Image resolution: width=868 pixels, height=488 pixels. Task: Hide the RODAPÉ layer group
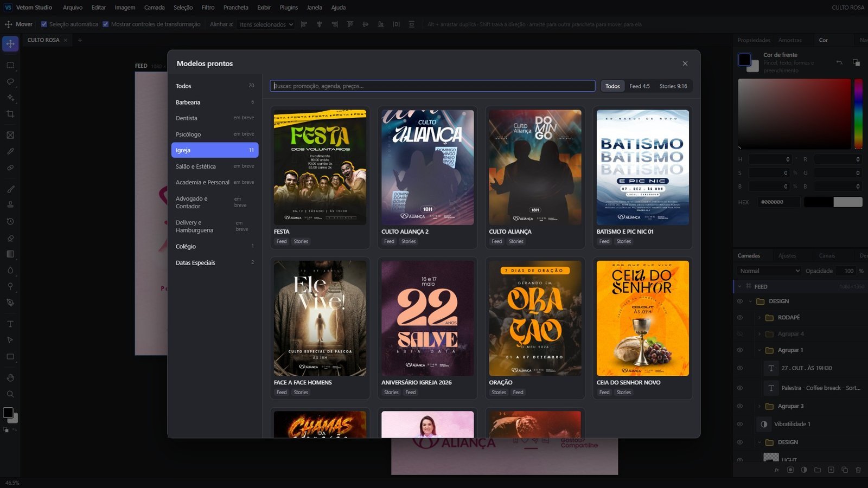[739, 318]
